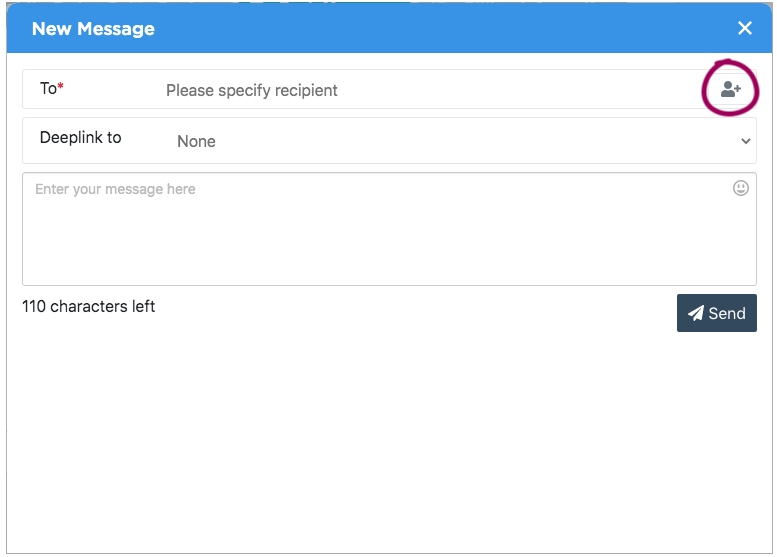This screenshot has height=557, width=777.
Task: Focus the recipient To input field
Action: pyautogui.click(x=420, y=90)
